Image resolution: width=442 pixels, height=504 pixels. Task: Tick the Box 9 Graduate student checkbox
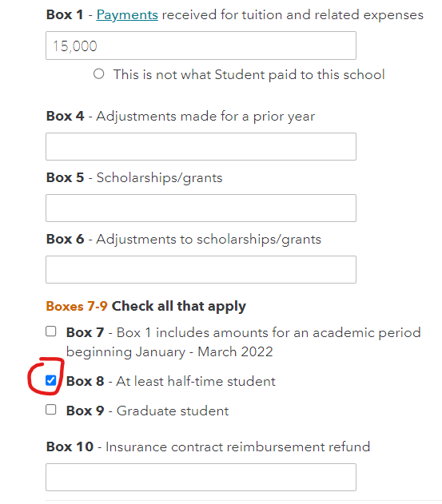point(51,410)
